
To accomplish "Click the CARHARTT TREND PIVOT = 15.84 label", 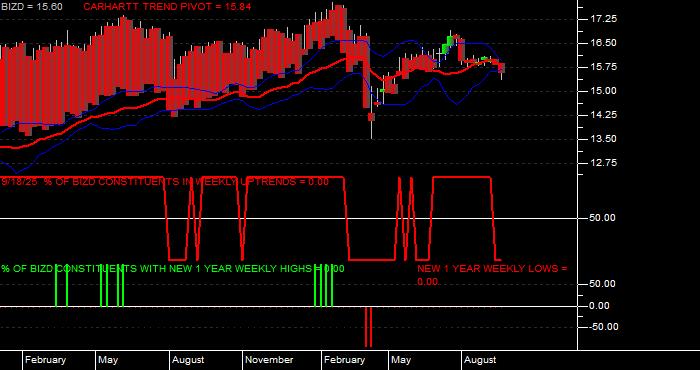I will pyautogui.click(x=167, y=7).
